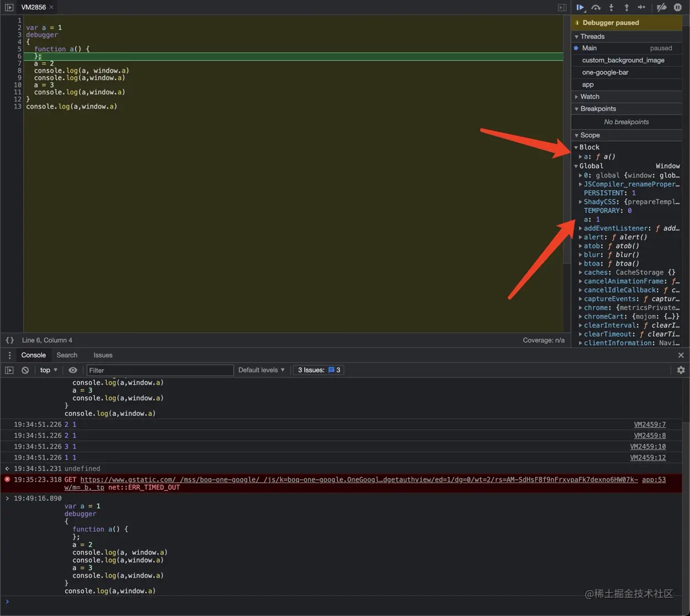Focus the console Filter field

(x=160, y=370)
